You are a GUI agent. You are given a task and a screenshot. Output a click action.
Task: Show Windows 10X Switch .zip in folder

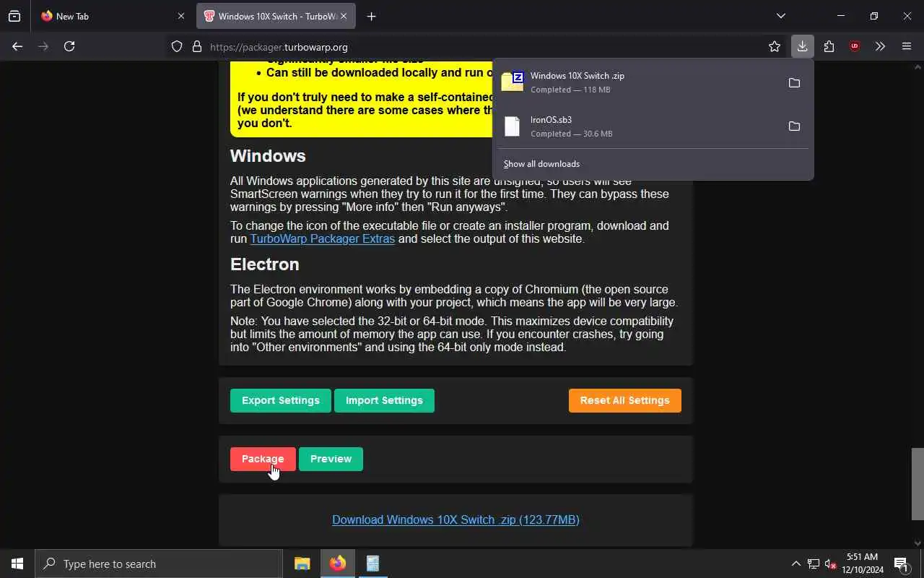point(794,83)
